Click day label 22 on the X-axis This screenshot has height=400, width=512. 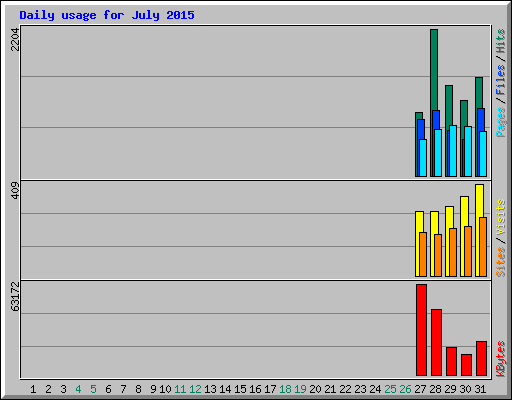345,389
